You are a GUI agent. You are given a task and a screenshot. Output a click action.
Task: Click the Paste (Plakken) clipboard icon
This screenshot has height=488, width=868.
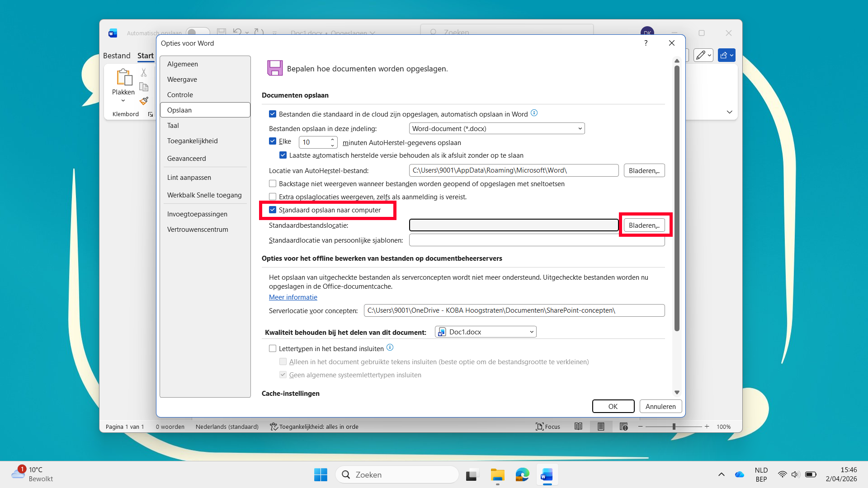click(123, 77)
